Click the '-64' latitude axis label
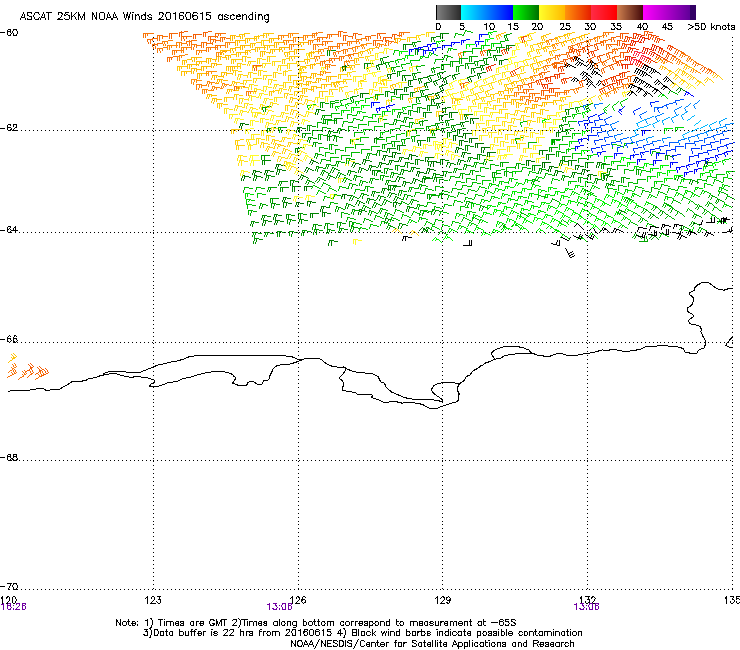 (9, 230)
